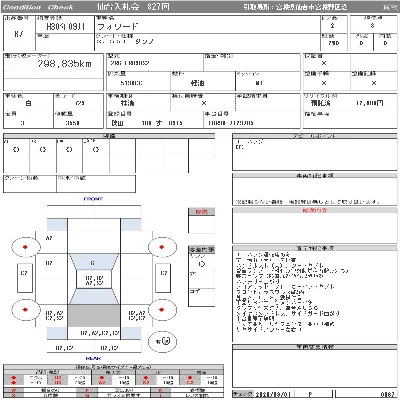Click the 引取場所 pickup location text
Viewport: 400px width, 400px height.
(x=295, y=7)
